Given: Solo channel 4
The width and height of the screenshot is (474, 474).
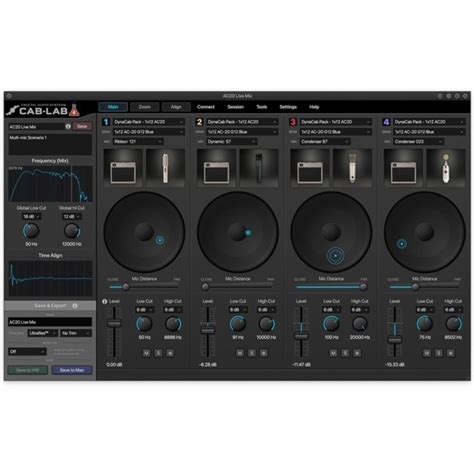Looking at the screenshot, I should 439,353.
